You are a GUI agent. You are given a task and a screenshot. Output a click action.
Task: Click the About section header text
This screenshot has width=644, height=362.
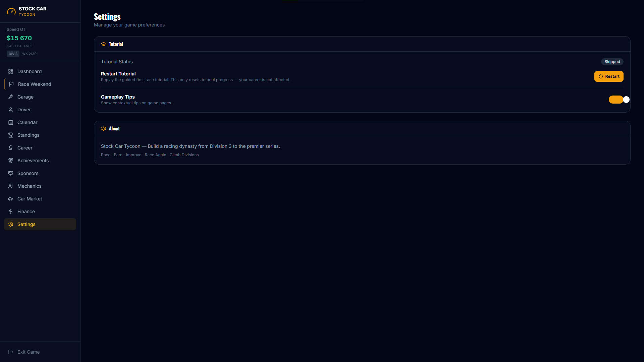(x=114, y=128)
